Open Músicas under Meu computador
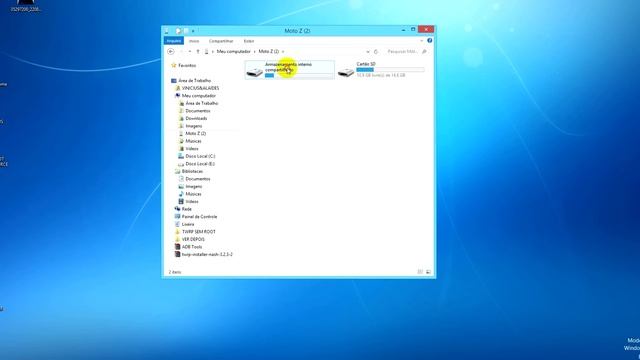 193,141
